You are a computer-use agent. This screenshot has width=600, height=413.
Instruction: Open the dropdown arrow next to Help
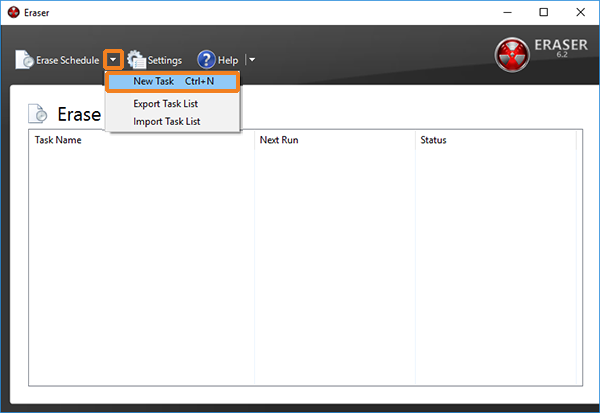pyautogui.click(x=252, y=60)
